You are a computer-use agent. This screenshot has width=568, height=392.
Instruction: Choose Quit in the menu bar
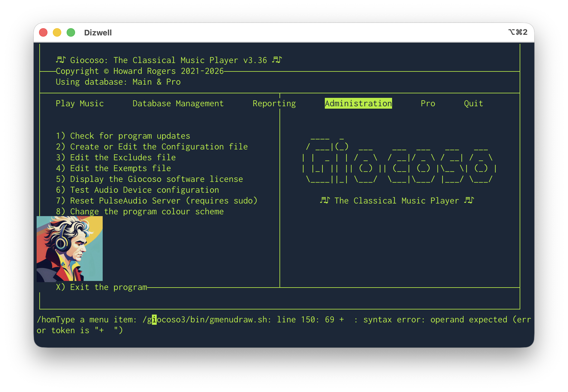(473, 104)
